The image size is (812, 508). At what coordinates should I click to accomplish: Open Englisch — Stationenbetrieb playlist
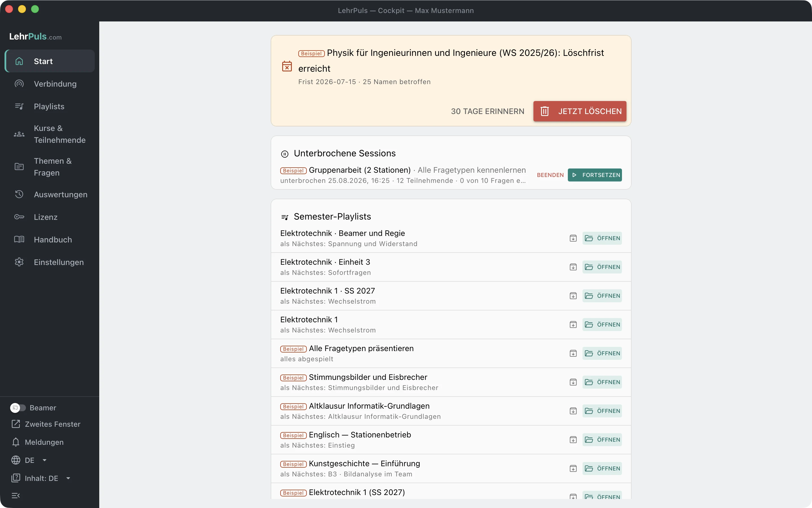point(602,440)
